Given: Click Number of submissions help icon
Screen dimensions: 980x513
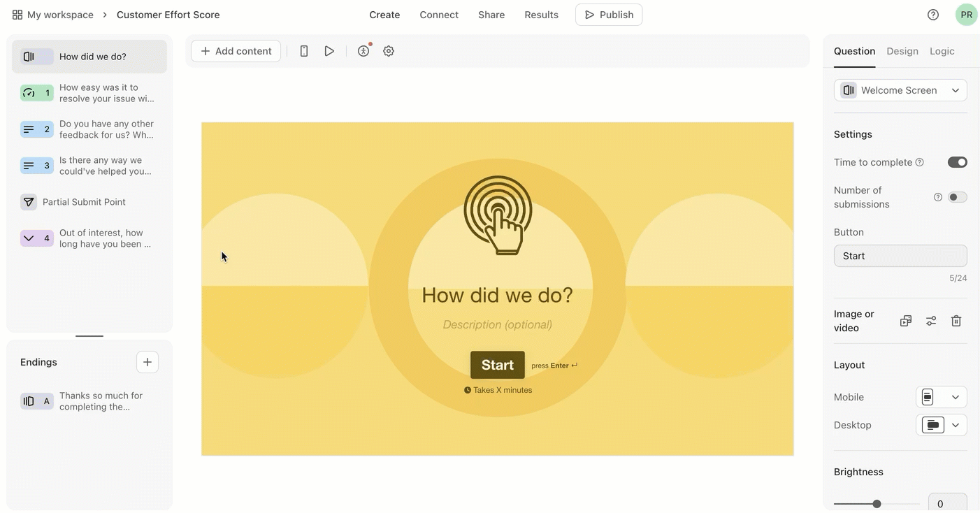Looking at the screenshot, I should tap(938, 197).
